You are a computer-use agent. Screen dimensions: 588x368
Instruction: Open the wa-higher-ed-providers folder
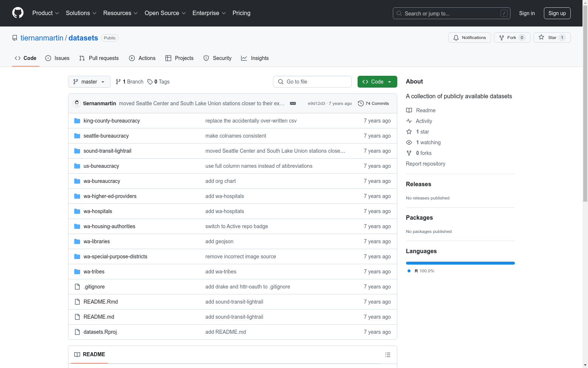pyautogui.click(x=110, y=196)
